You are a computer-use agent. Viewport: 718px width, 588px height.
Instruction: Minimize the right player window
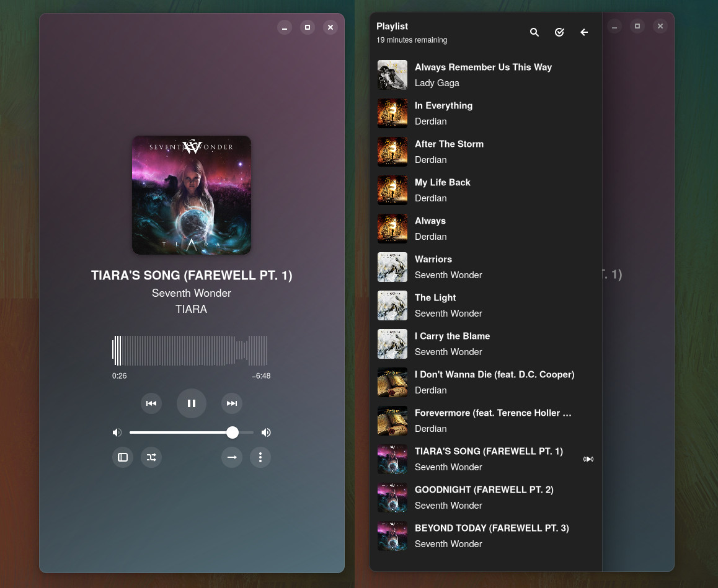pyautogui.click(x=614, y=26)
